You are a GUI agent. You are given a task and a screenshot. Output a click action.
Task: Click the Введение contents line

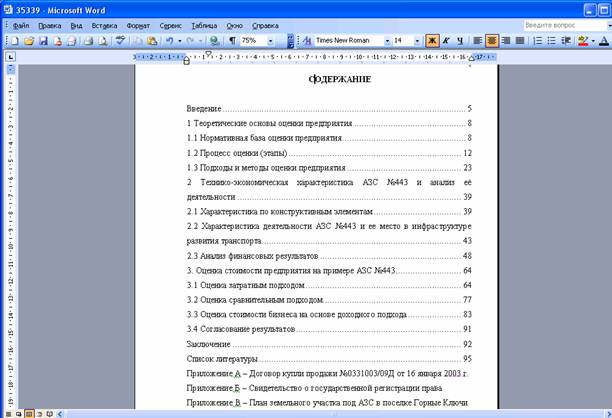329,109
